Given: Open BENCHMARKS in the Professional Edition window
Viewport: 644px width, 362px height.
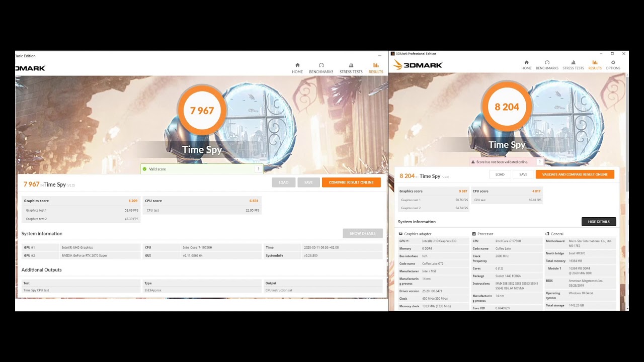Looking at the screenshot, I should click(547, 65).
